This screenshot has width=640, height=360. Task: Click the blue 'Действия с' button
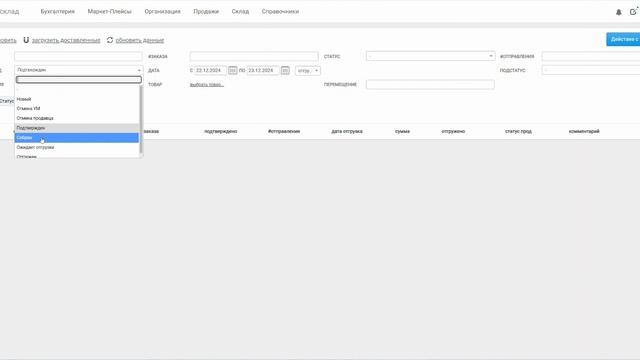pos(623,39)
